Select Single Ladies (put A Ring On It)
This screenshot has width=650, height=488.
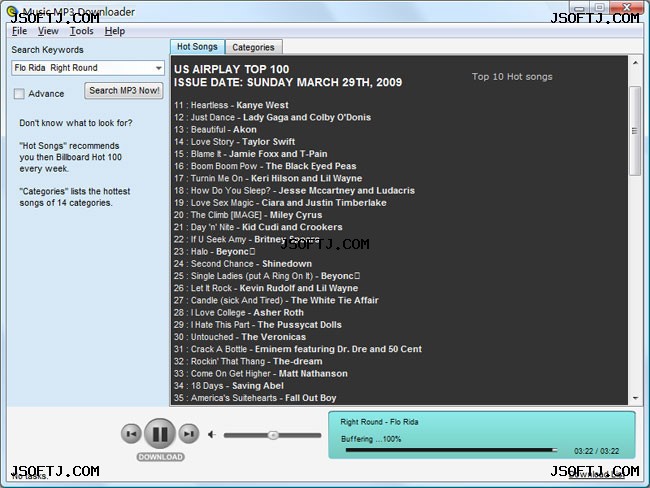(267, 276)
